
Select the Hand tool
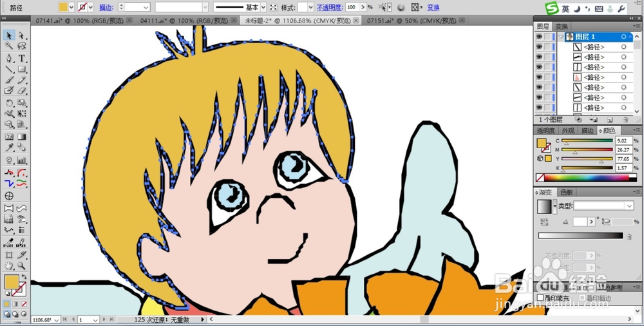tap(9, 266)
